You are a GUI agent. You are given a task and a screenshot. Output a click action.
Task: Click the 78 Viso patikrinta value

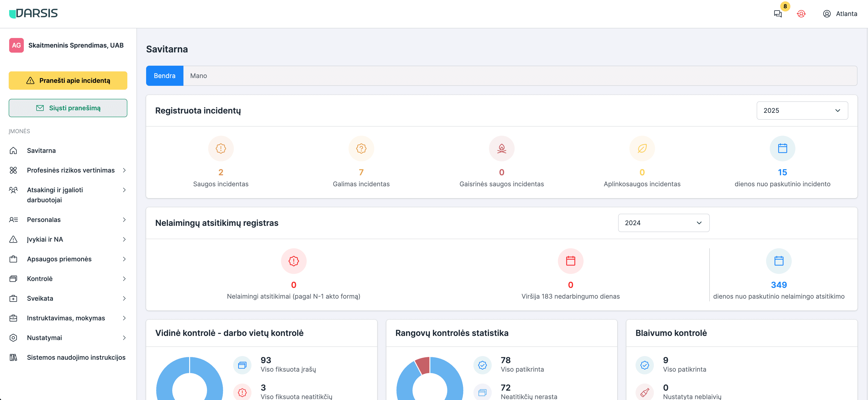point(505,360)
